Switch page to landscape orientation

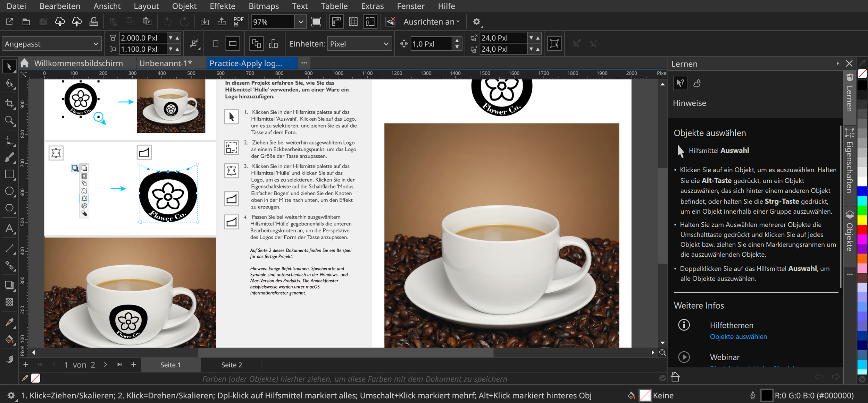coord(233,44)
